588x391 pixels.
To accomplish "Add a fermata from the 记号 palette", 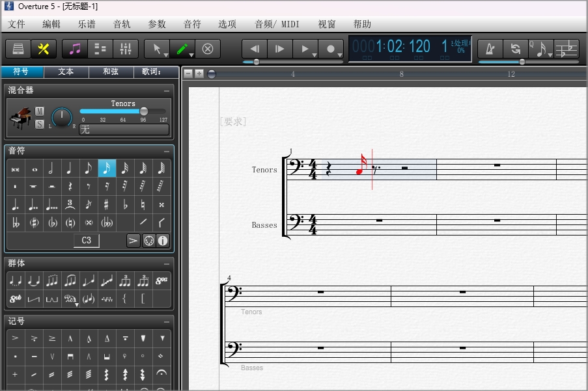I will [161, 374].
